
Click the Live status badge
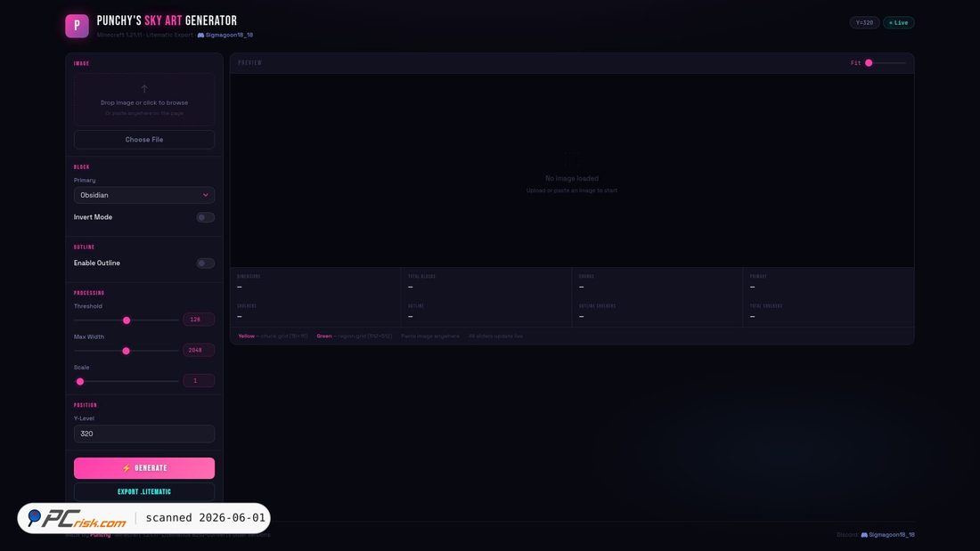pos(899,22)
